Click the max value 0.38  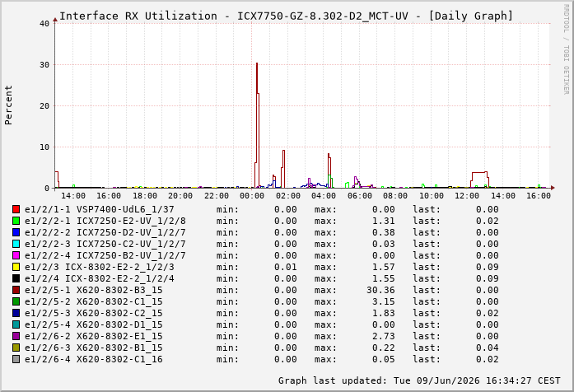click(384, 232)
